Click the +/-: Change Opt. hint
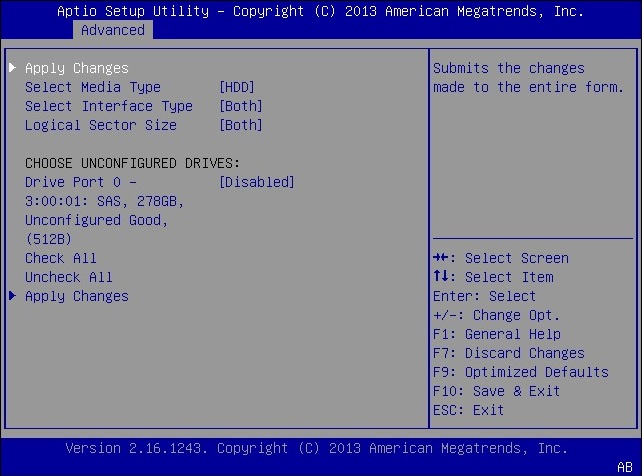The width and height of the screenshot is (642, 476). click(496, 316)
